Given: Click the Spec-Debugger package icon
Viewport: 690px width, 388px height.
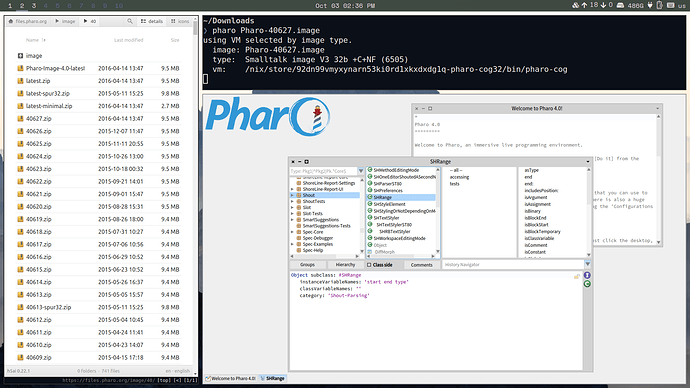Looking at the screenshot, I should pos(299,238).
